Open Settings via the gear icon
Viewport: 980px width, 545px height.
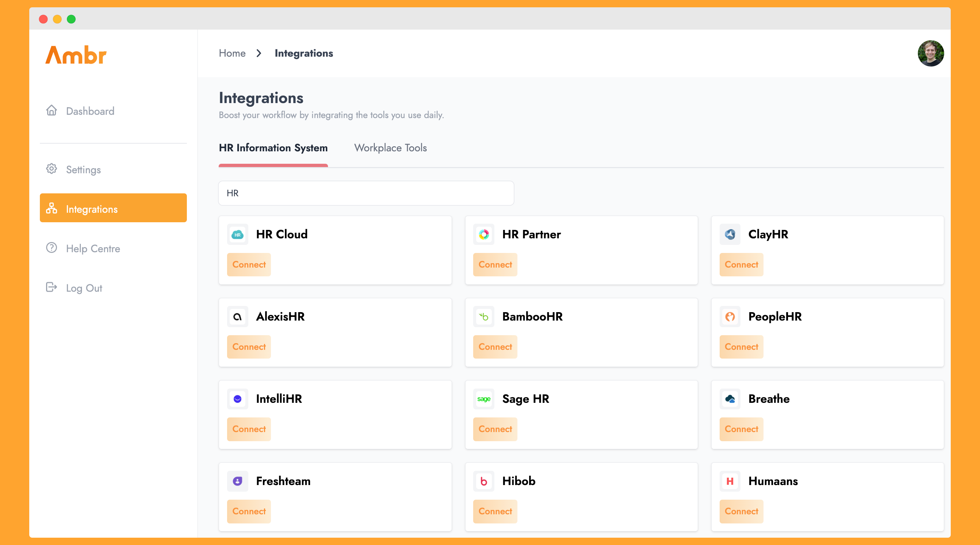click(51, 169)
